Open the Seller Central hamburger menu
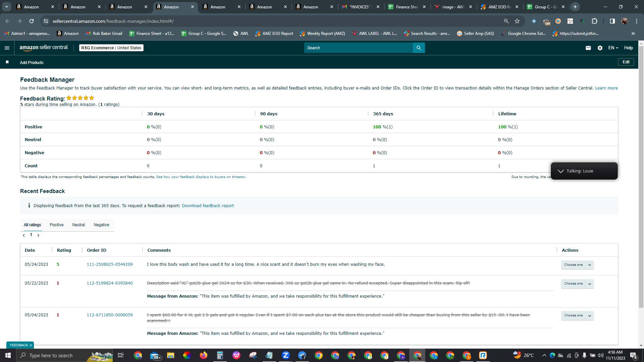This screenshot has height=362, width=644. coord(7,48)
